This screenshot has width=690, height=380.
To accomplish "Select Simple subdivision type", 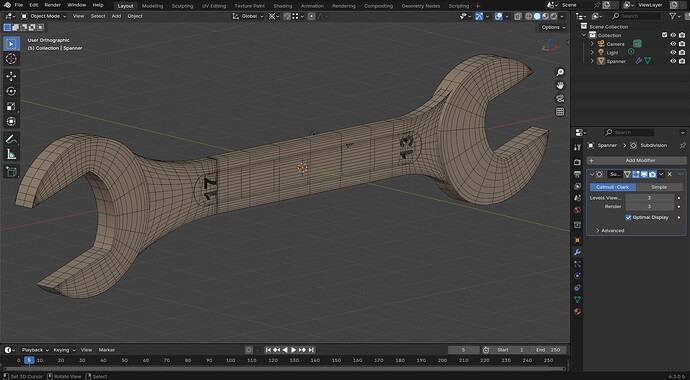I will pyautogui.click(x=659, y=187).
